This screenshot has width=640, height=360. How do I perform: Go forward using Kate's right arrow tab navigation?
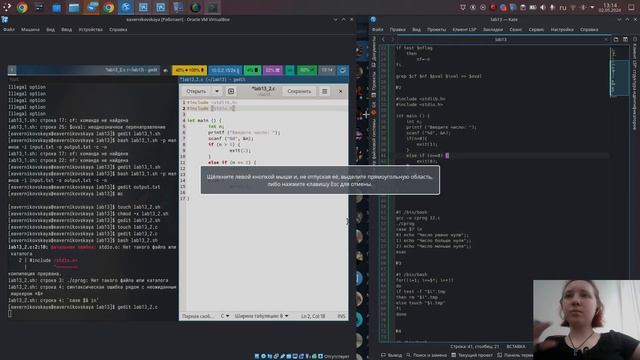392,40
